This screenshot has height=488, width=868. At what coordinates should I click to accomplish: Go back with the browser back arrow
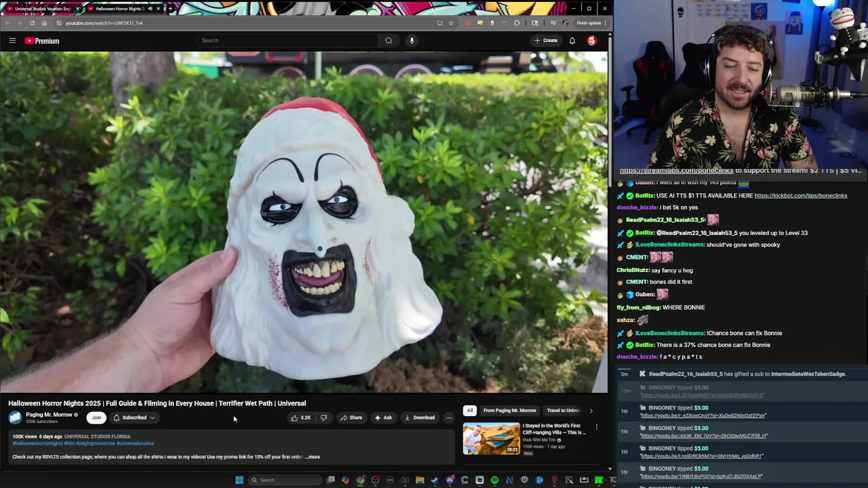click(x=7, y=23)
